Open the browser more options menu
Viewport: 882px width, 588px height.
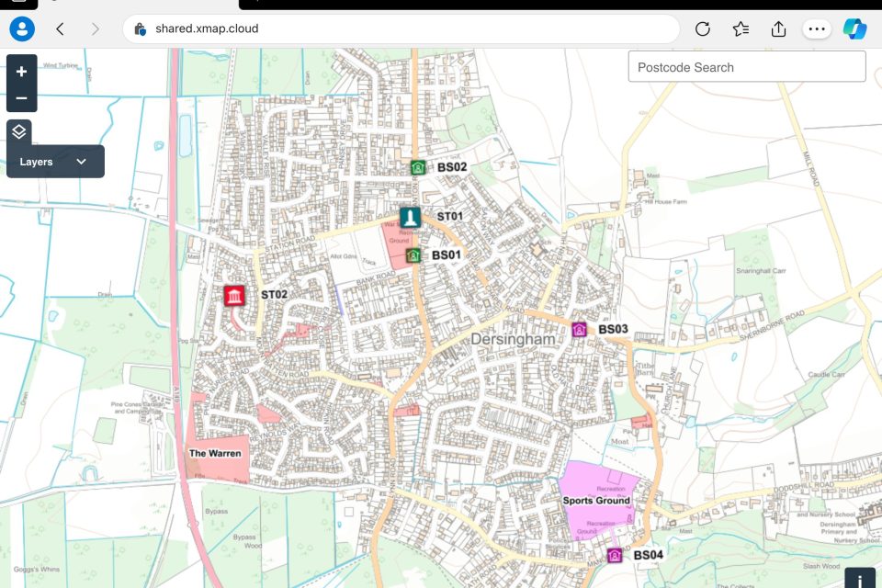pos(817,28)
